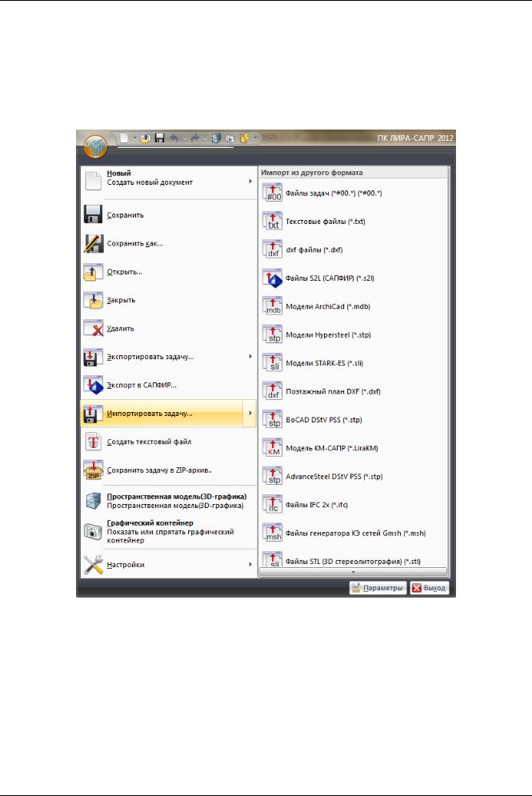Click the 3D model icon in quick access toolbar
Image resolution: width=532 pixels, height=796 pixels.
pos(216,138)
